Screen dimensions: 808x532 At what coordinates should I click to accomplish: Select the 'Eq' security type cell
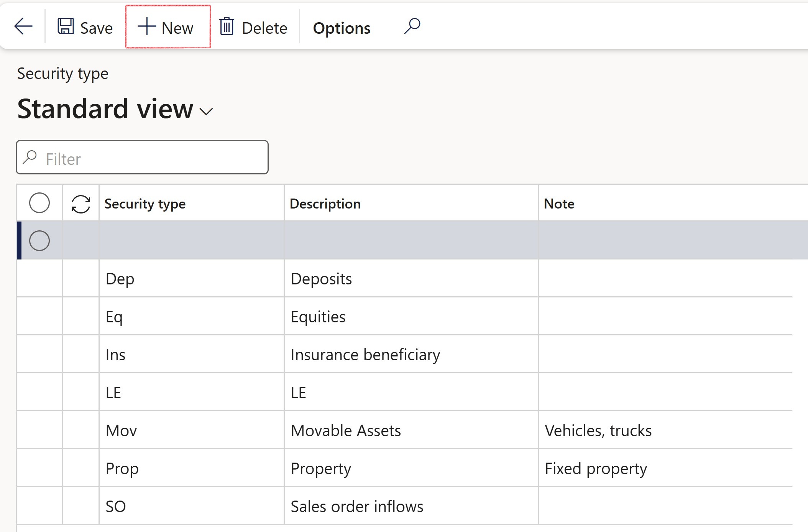(192, 316)
